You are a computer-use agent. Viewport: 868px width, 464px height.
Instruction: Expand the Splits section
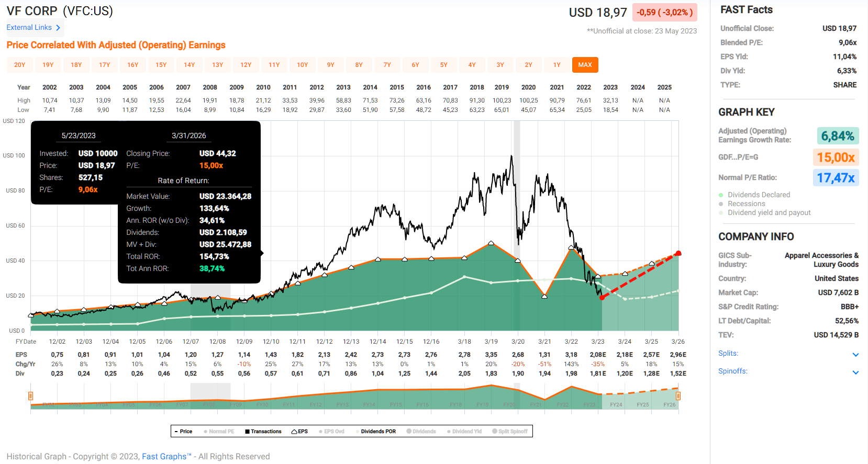(x=855, y=355)
